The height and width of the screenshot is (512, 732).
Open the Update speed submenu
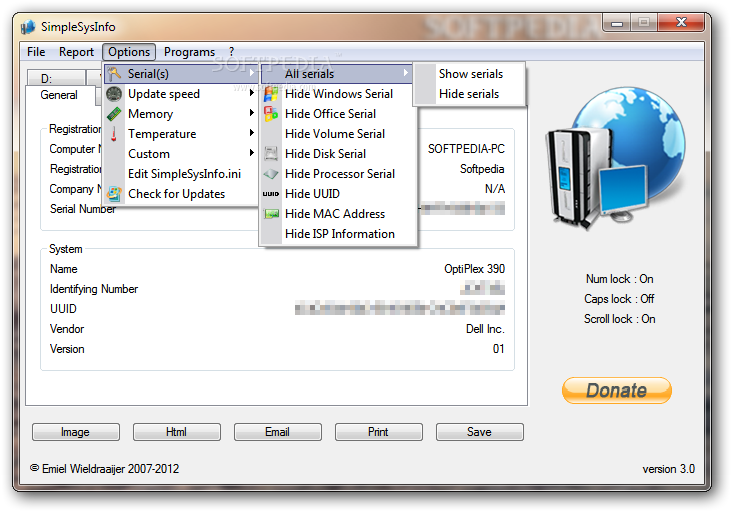click(x=181, y=94)
